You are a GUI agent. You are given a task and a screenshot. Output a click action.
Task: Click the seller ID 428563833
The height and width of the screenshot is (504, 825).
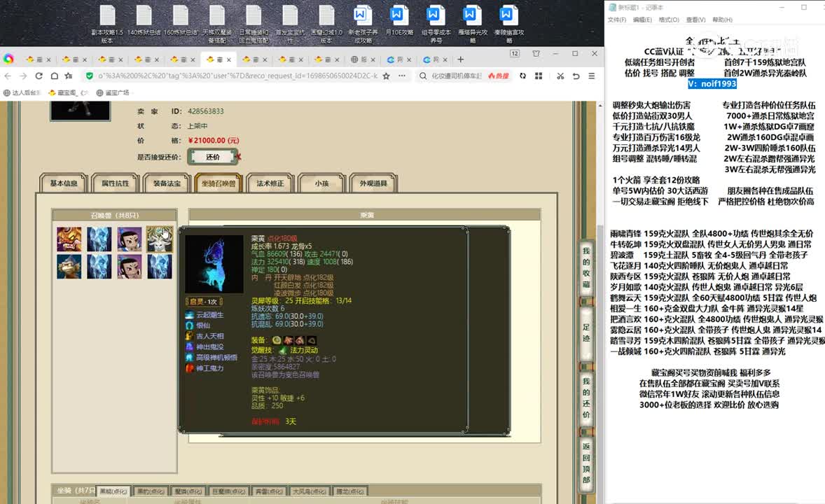coord(206,111)
